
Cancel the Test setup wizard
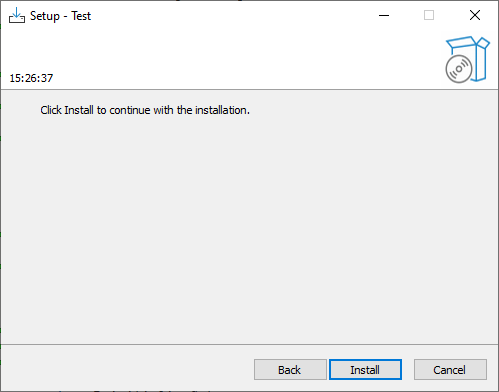(450, 370)
